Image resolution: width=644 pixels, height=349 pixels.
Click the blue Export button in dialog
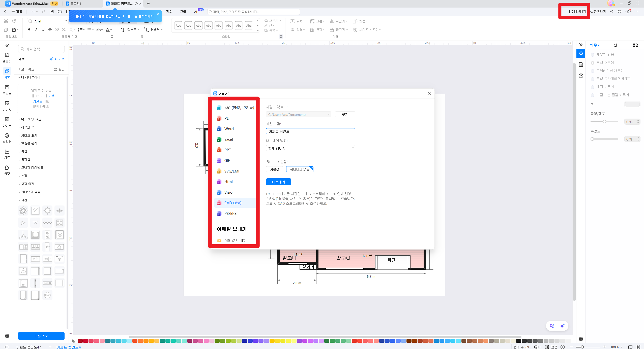(278, 182)
